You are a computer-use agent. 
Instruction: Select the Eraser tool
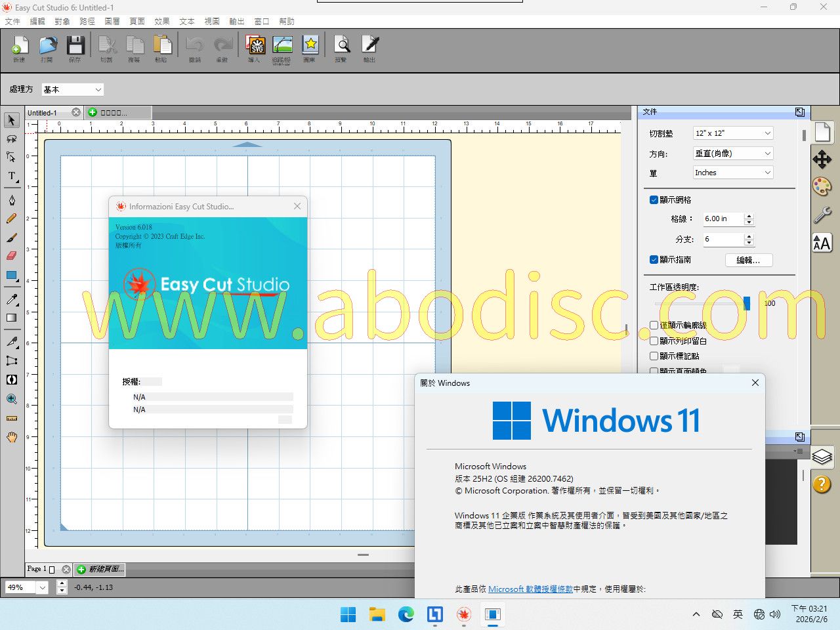click(12, 256)
